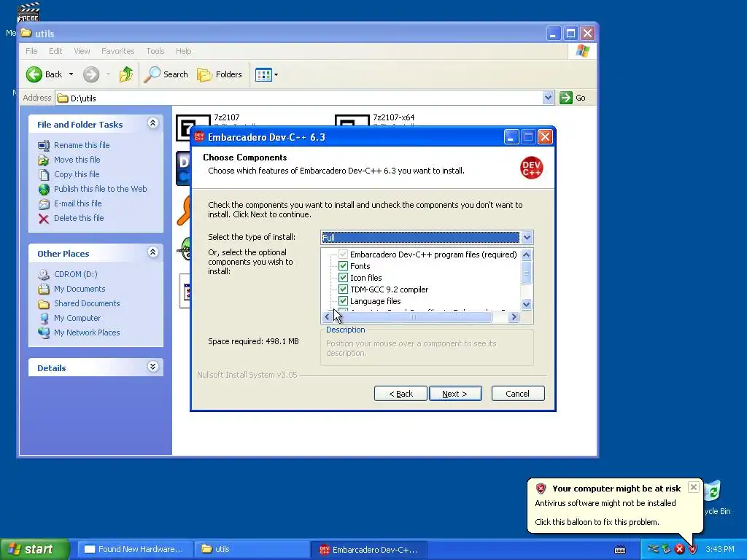This screenshot has width=747, height=560.
Task: Open the Tools menu in utils window
Action: [155, 51]
